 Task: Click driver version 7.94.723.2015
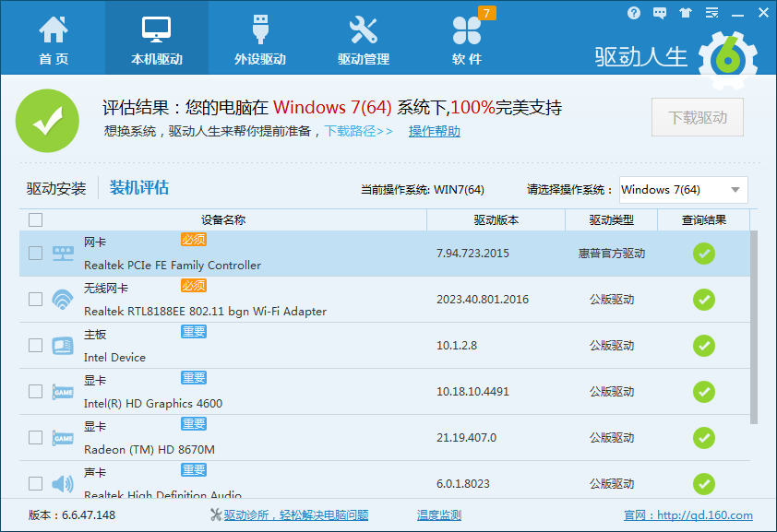tap(472, 254)
